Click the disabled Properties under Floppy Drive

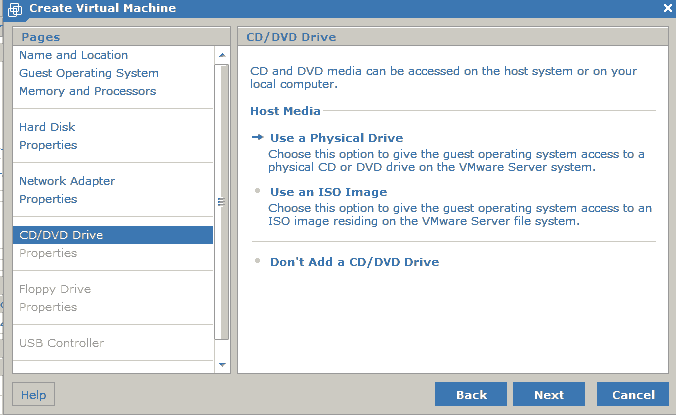(x=48, y=307)
